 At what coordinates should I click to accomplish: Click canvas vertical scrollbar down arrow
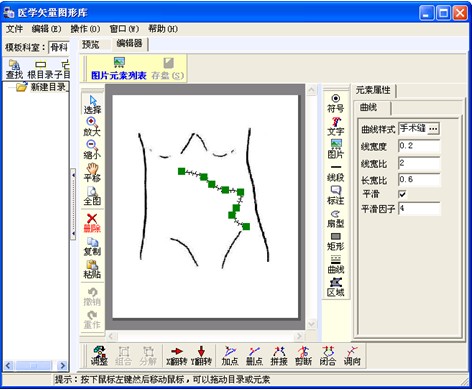point(312,324)
